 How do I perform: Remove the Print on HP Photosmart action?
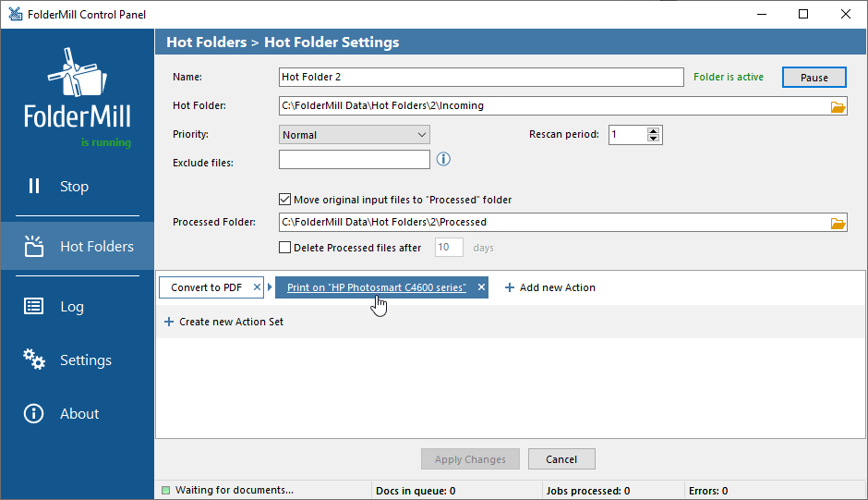[x=481, y=287]
